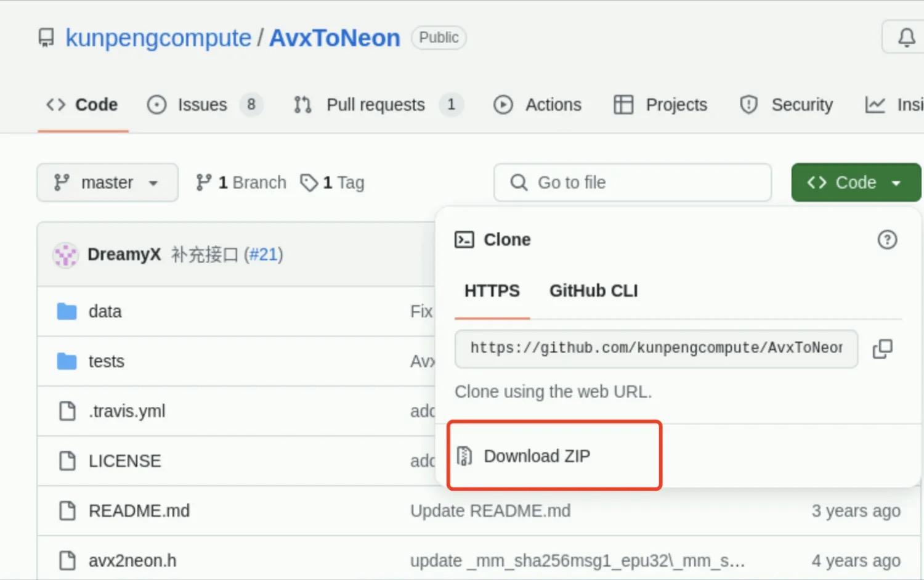Image resolution: width=924 pixels, height=580 pixels.
Task: Open the README.md file
Action: click(x=139, y=511)
